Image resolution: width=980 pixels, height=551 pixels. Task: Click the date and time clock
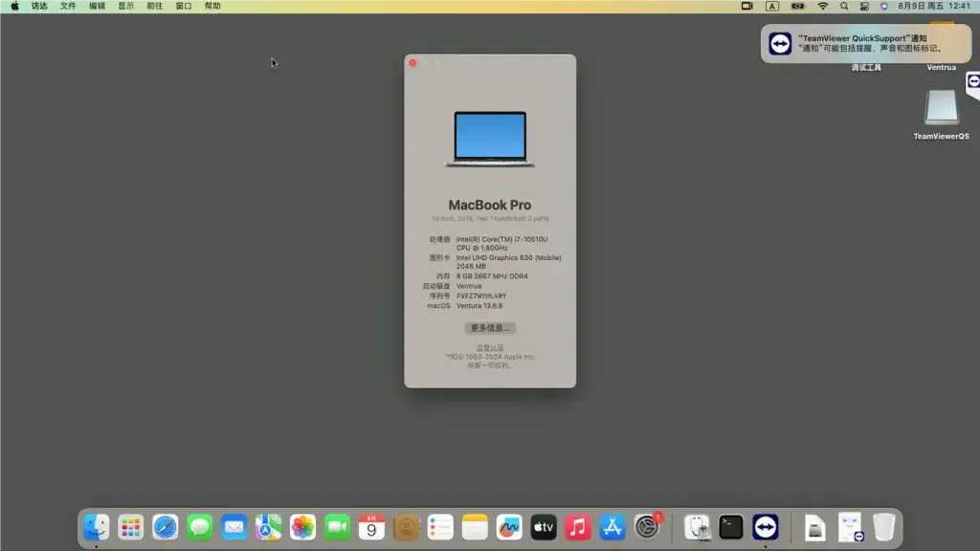pos(934,7)
